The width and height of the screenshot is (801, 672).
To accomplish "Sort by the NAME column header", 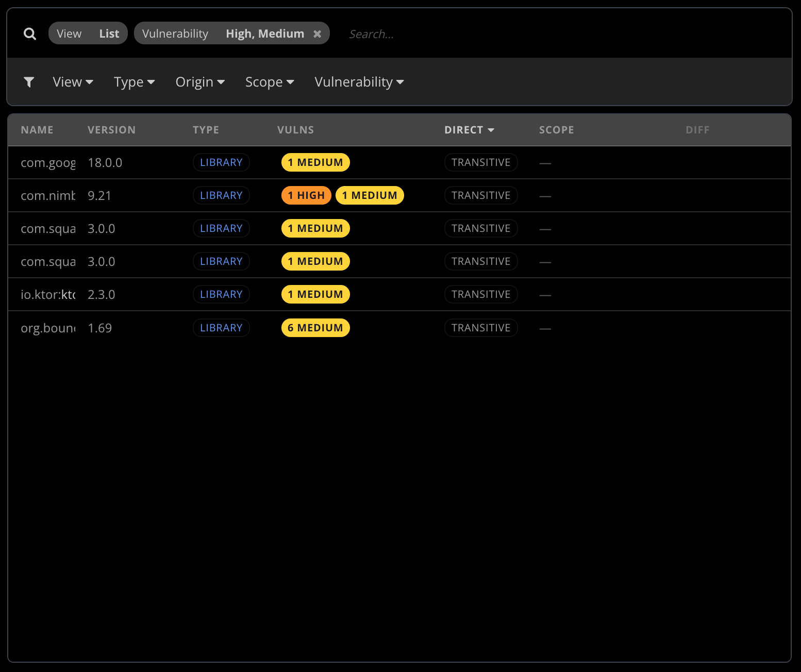I will point(37,130).
